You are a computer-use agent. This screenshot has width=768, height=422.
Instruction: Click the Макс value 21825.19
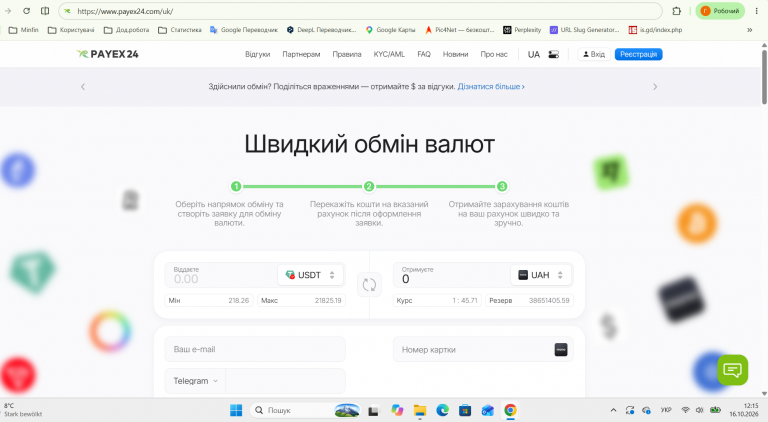click(x=328, y=301)
